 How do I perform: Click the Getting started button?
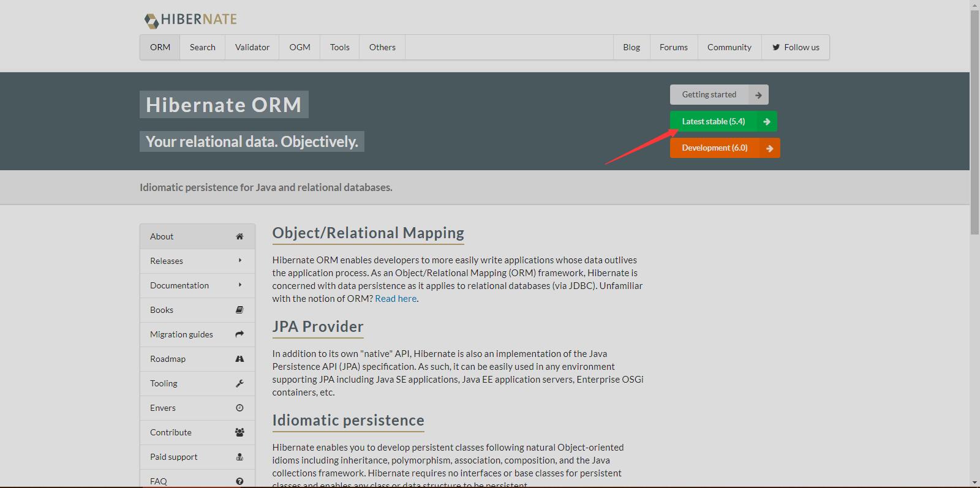pos(719,95)
